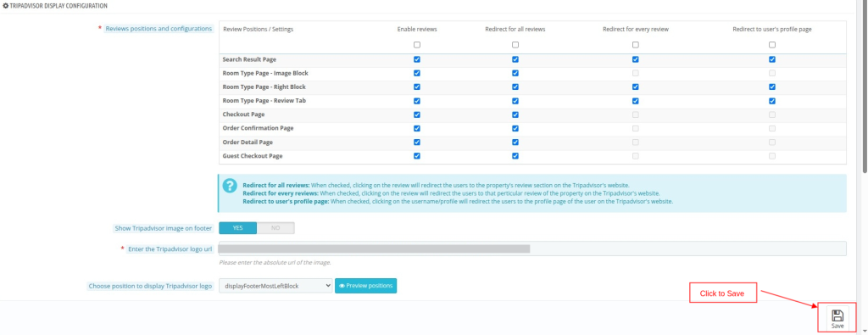
Task: Click the Room Type Page - Image Block label
Action: tap(265, 73)
